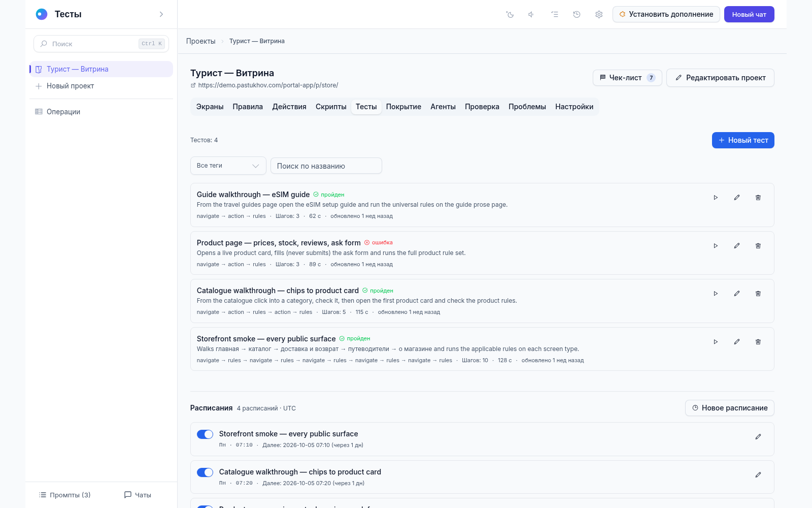Image resolution: width=812 pixels, height=508 pixels.
Task: Run the Catalogue walkthrough test in Tests list
Action: (x=716, y=294)
